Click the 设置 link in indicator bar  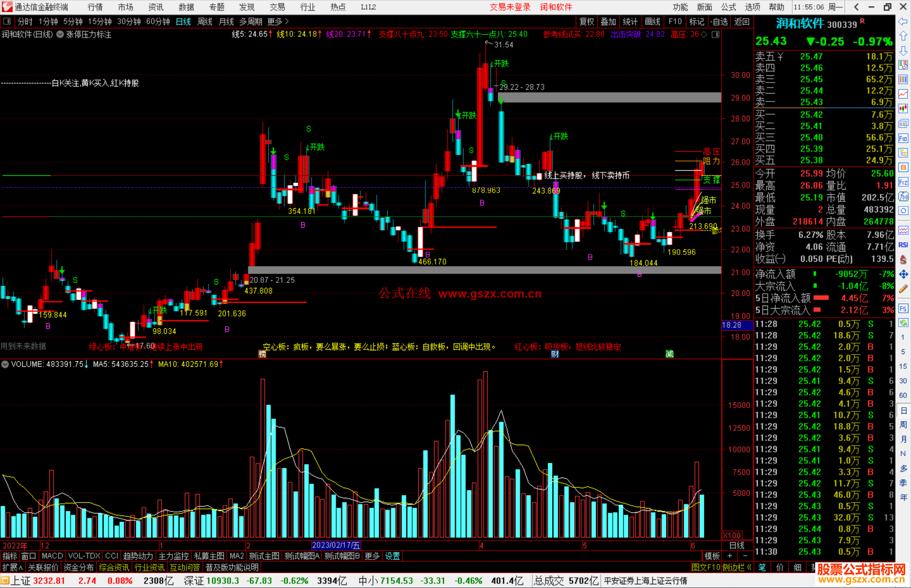point(392,556)
